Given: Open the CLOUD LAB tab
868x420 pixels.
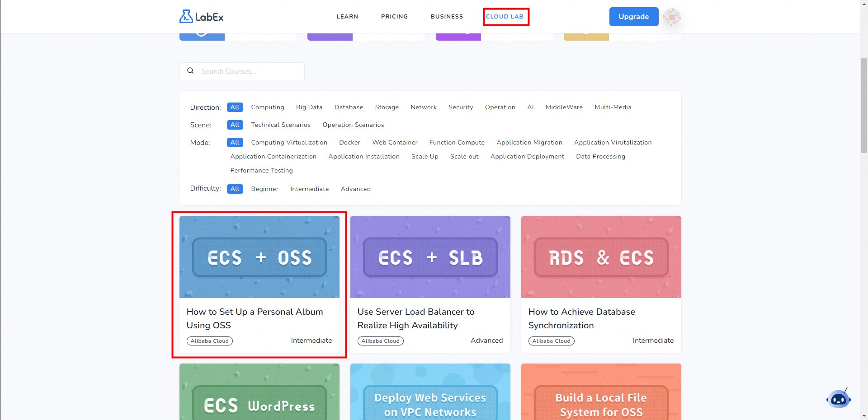Looking at the screenshot, I should coord(505,17).
